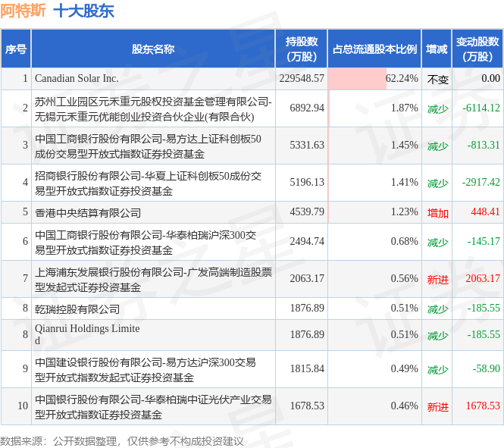Click the 股东名称 column header
This screenshot has width=504, height=448.
(x=153, y=49)
